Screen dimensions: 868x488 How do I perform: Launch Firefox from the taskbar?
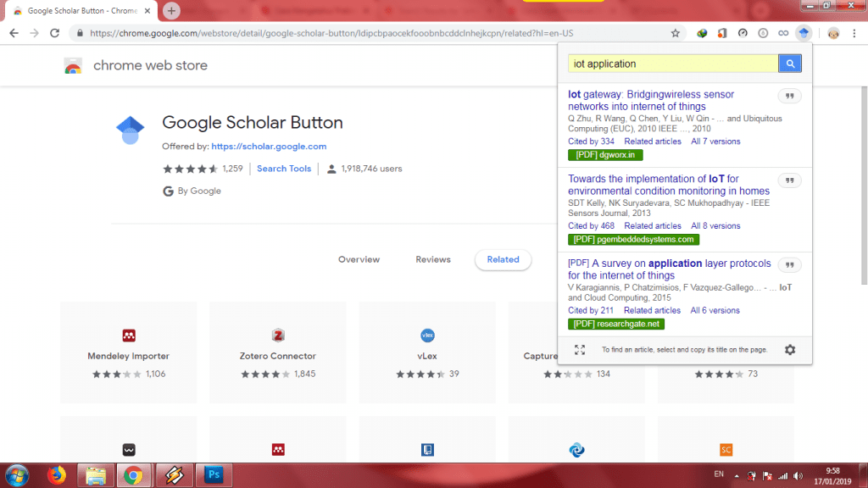57,475
